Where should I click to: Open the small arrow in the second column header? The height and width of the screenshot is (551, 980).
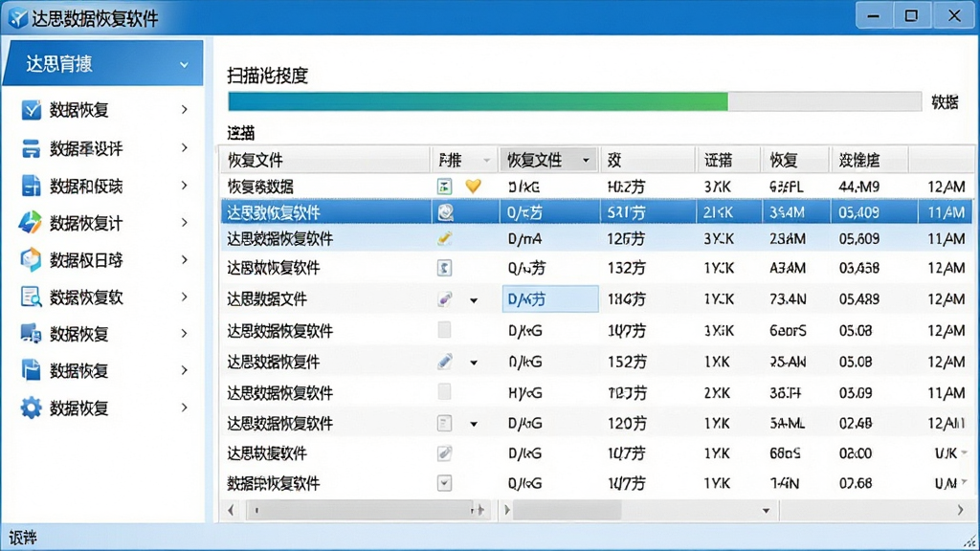coord(486,161)
